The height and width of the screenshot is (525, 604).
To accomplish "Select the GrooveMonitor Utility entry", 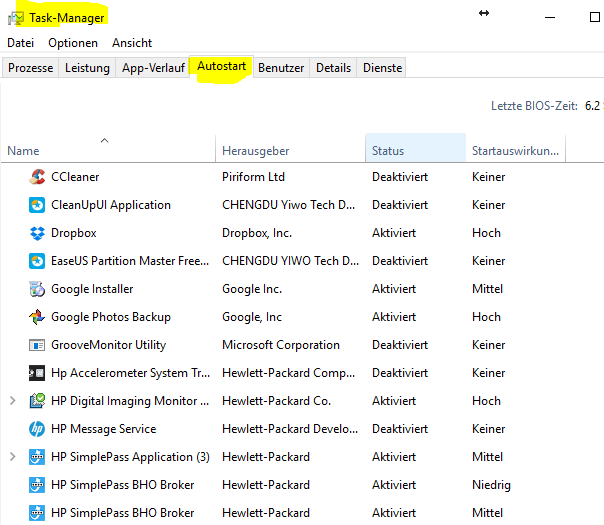I will pos(108,345).
